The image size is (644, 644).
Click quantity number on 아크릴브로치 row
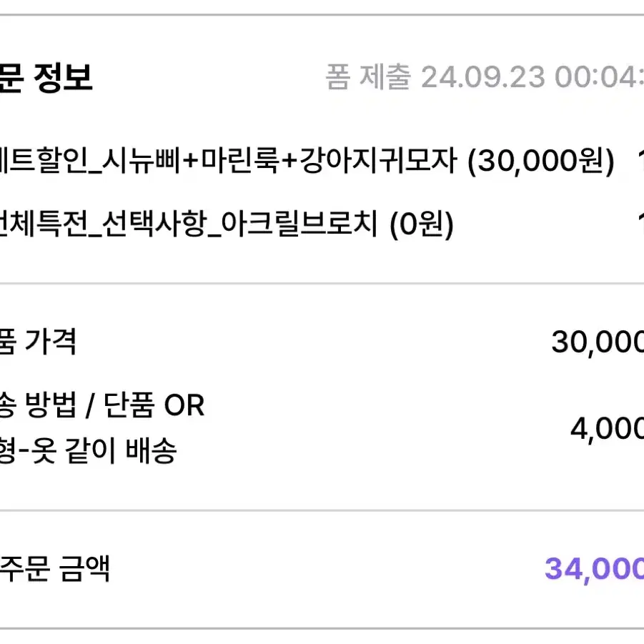pos(640,224)
